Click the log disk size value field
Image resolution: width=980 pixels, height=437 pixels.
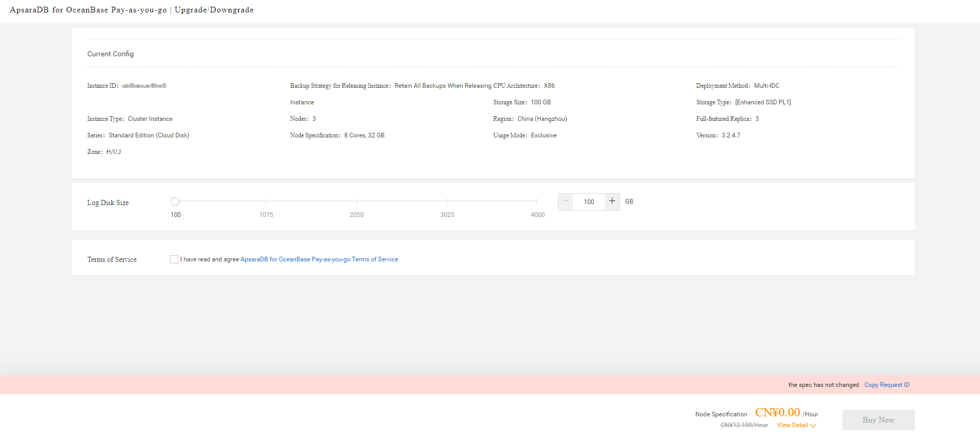pyautogui.click(x=589, y=202)
